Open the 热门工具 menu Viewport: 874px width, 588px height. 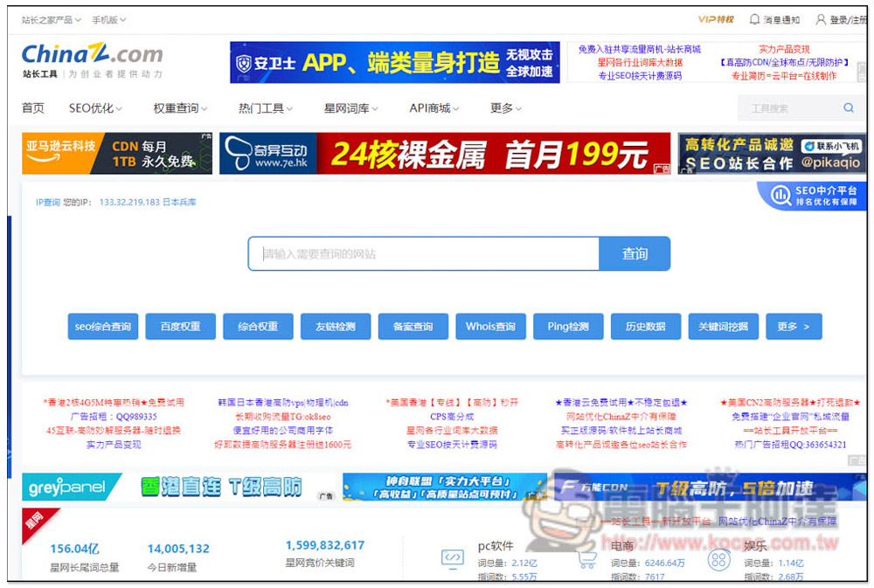266,108
